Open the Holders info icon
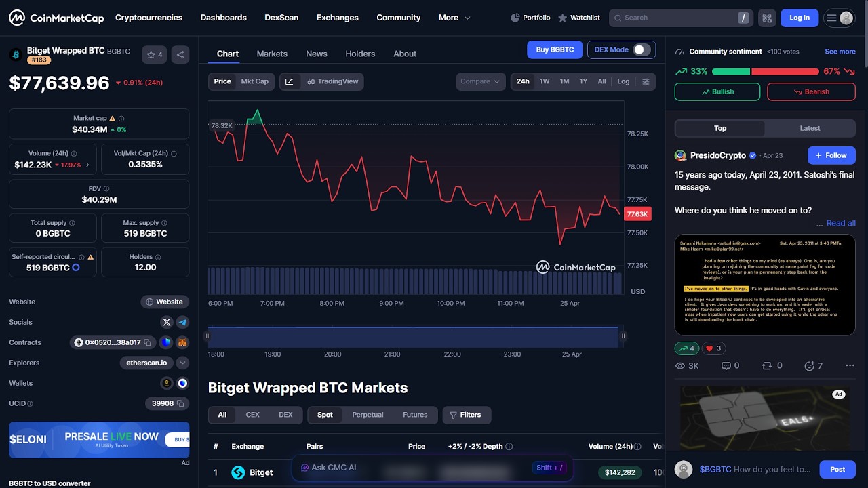Image resolution: width=868 pixels, height=488 pixels. (x=158, y=257)
